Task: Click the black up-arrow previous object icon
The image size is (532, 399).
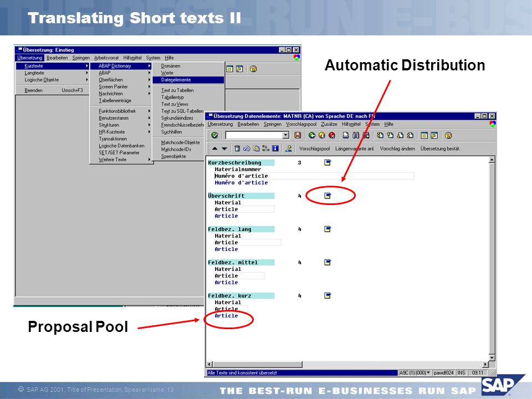Action: (x=215, y=149)
